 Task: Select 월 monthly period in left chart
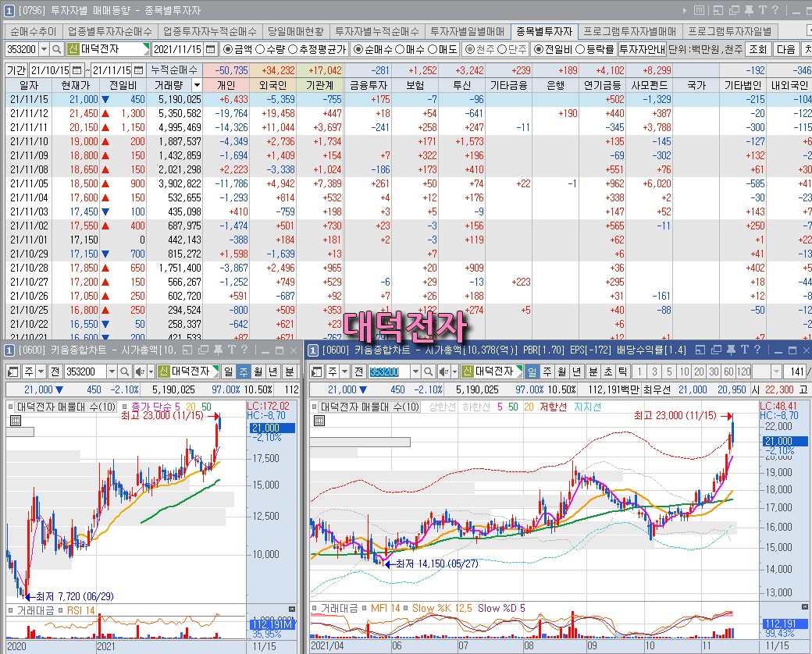click(x=258, y=371)
